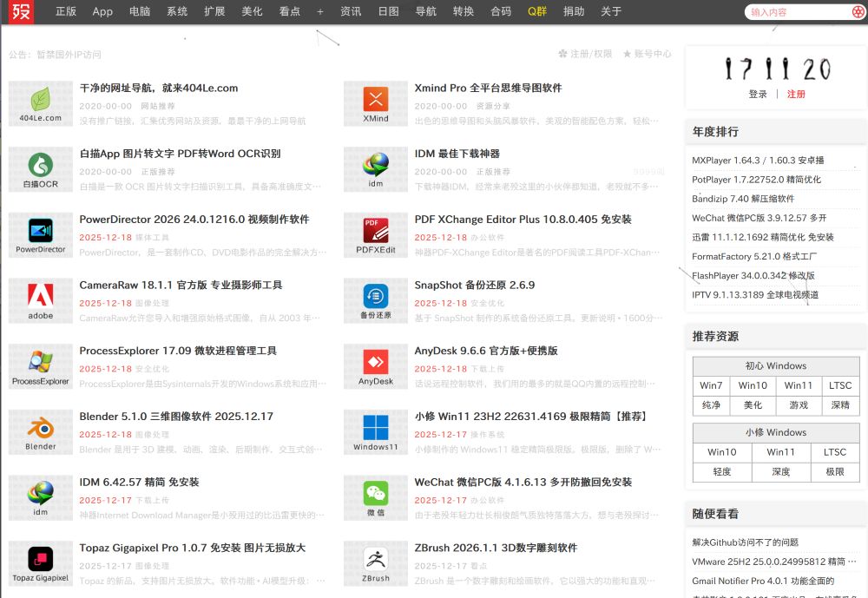Select Win11 under 初心 Windows

coord(798,385)
